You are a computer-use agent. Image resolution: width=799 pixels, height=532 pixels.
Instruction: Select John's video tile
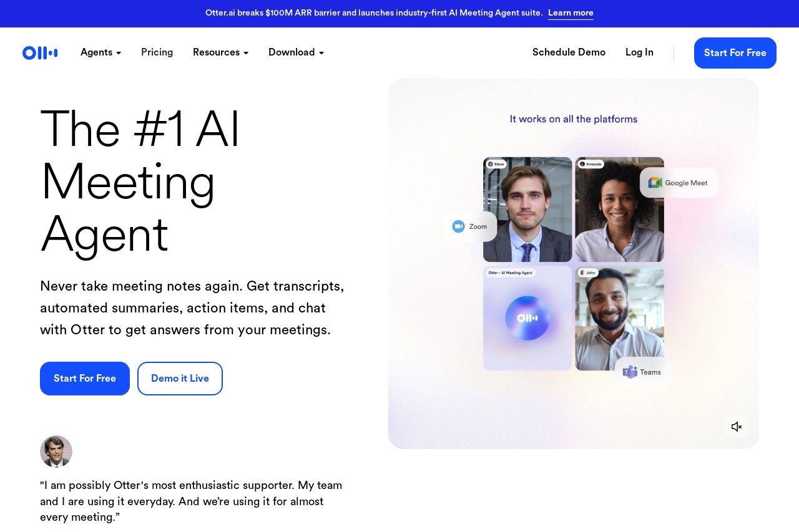pos(619,318)
